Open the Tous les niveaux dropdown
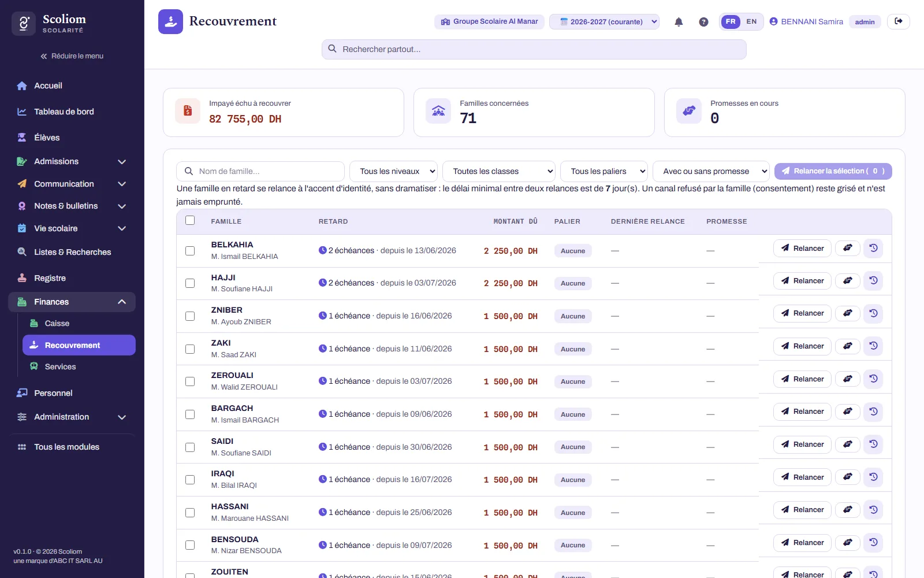 click(x=393, y=171)
